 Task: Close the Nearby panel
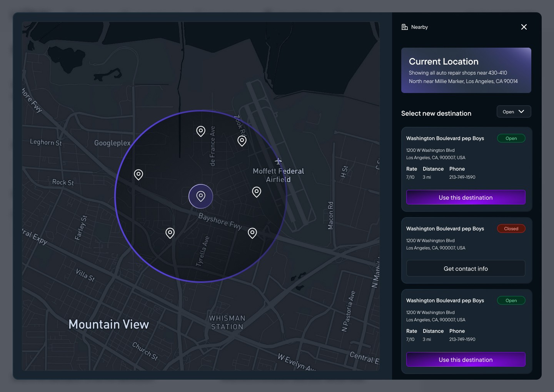524,27
